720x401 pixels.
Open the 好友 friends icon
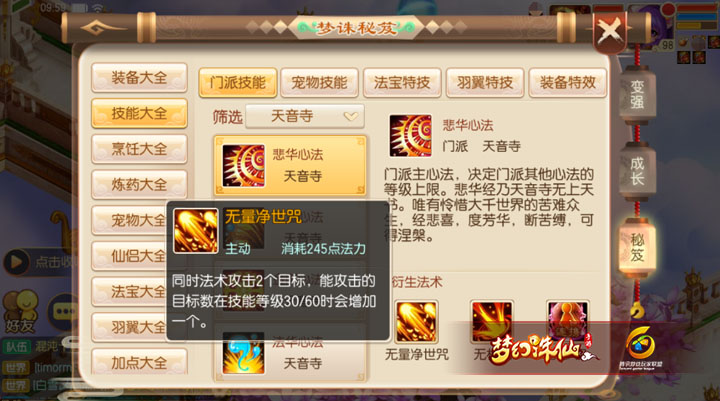(20, 311)
